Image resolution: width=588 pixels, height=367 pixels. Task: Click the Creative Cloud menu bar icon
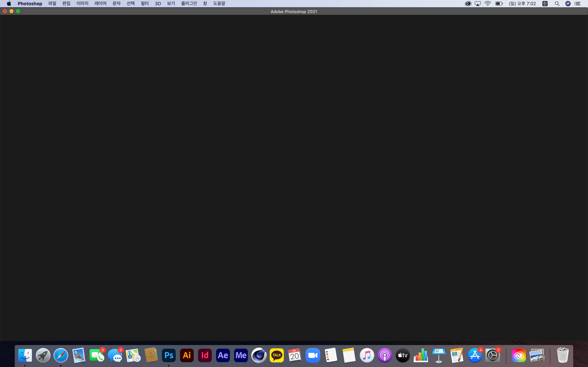(468, 4)
